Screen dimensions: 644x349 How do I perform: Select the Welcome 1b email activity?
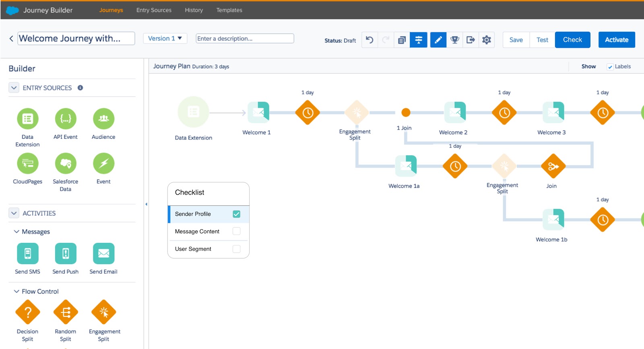click(553, 220)
